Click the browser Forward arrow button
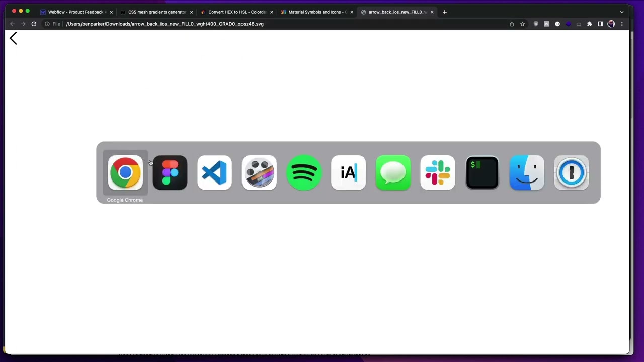644x362 pixels. point(23,24)
